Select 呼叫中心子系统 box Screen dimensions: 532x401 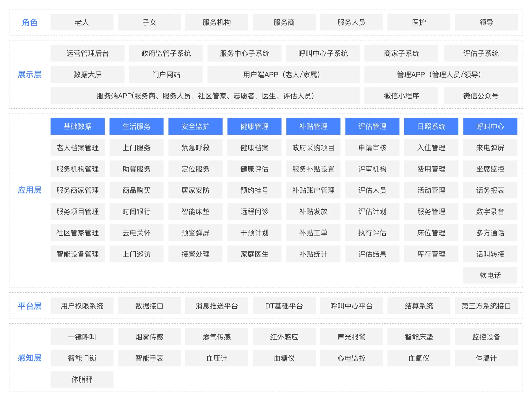tap(323, 53)
